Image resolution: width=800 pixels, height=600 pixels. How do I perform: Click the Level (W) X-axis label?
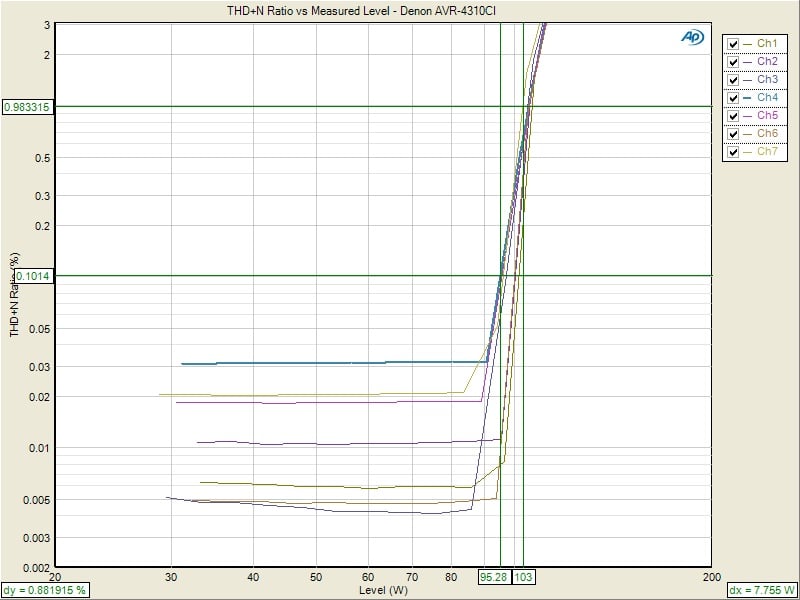click(x=383, y=590)
